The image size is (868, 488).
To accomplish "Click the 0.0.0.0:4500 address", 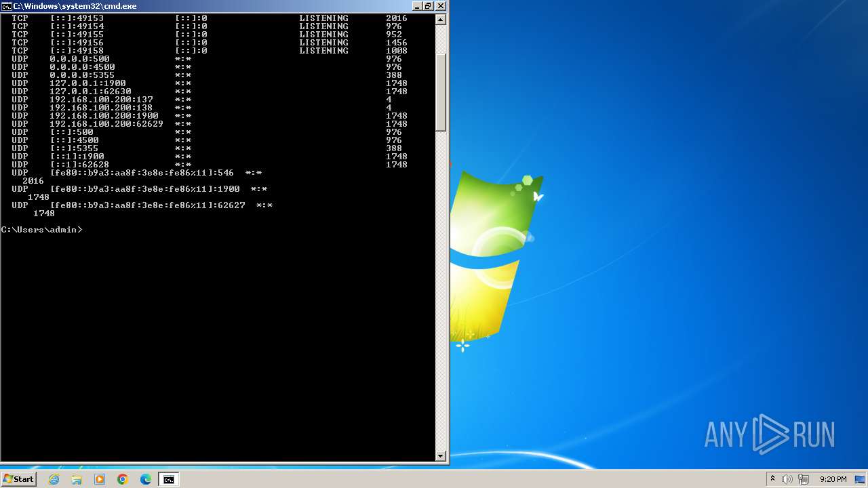I will pos(82,67).
